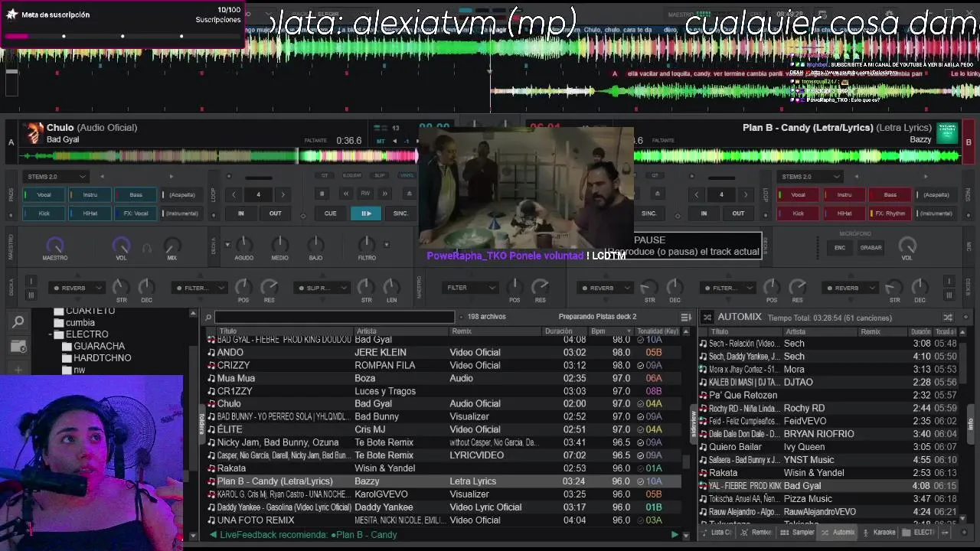Image resolution: width=980 pixels, height=551 pixels.
Task: Click the LiveFeedback play arrow icon
Action: click(x=675, y=534)
